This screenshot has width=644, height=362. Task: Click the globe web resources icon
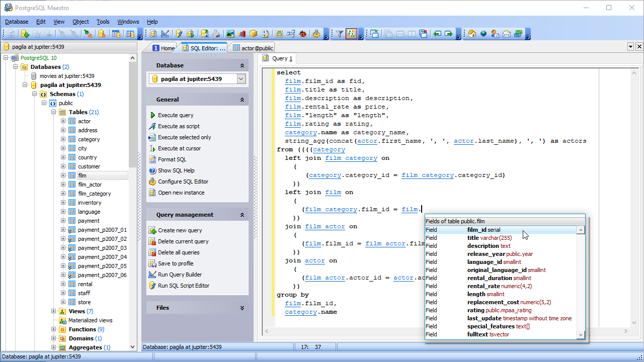click(484, 34)
